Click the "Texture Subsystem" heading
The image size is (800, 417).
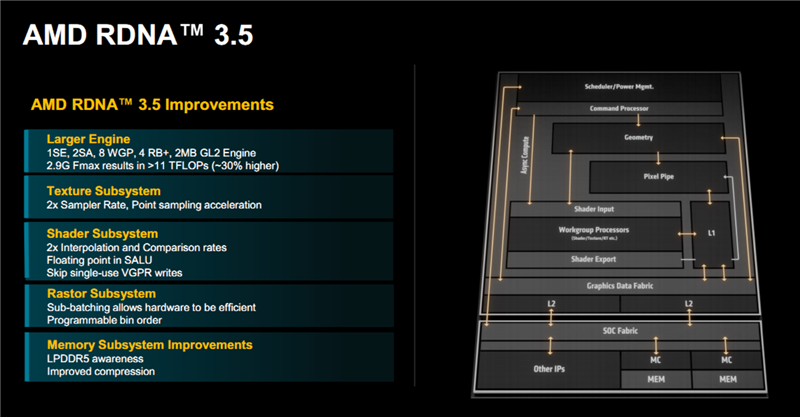104,191
